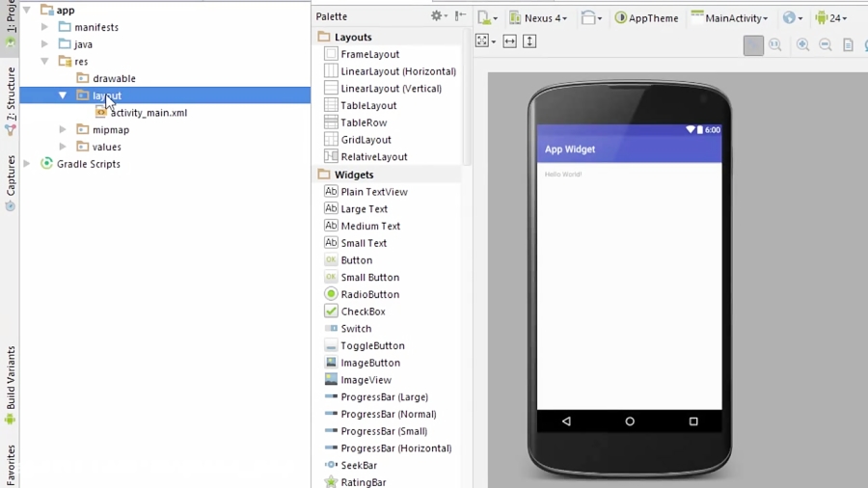Expand the values folder

[63, 147]
